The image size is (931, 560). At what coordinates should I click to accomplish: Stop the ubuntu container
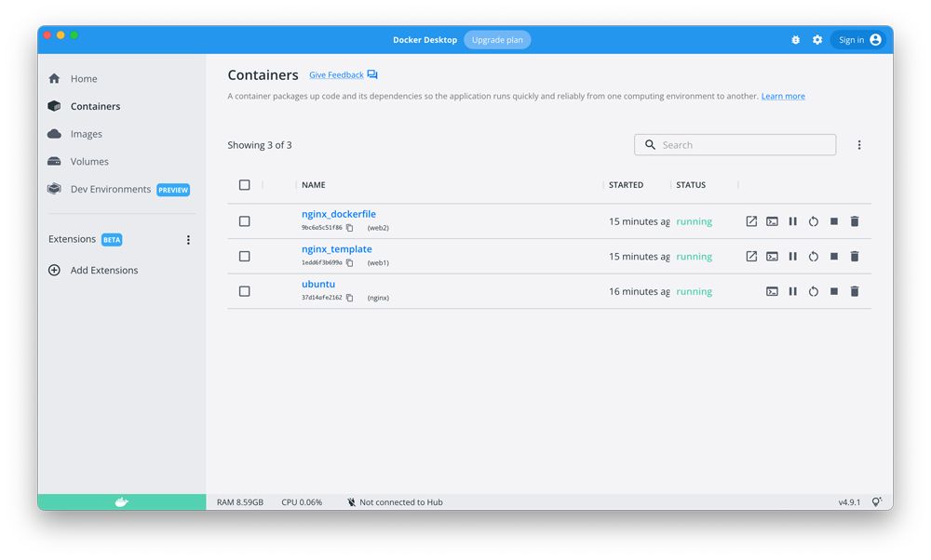(x=834, y=291)
